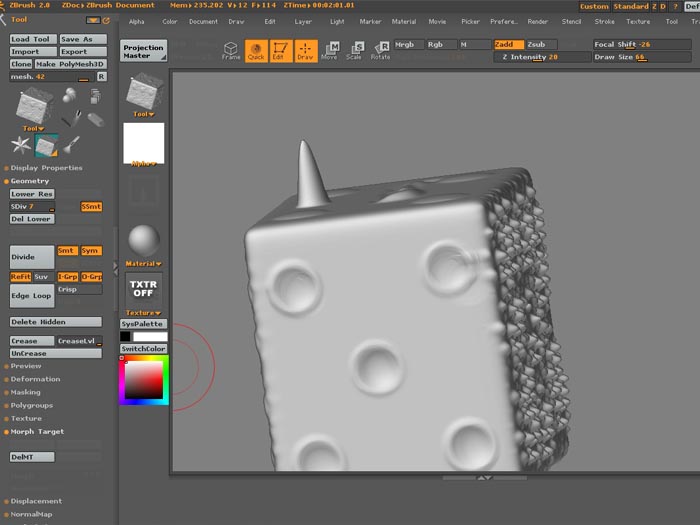Click the Make PolyMesh3D button

click(70, 64)
